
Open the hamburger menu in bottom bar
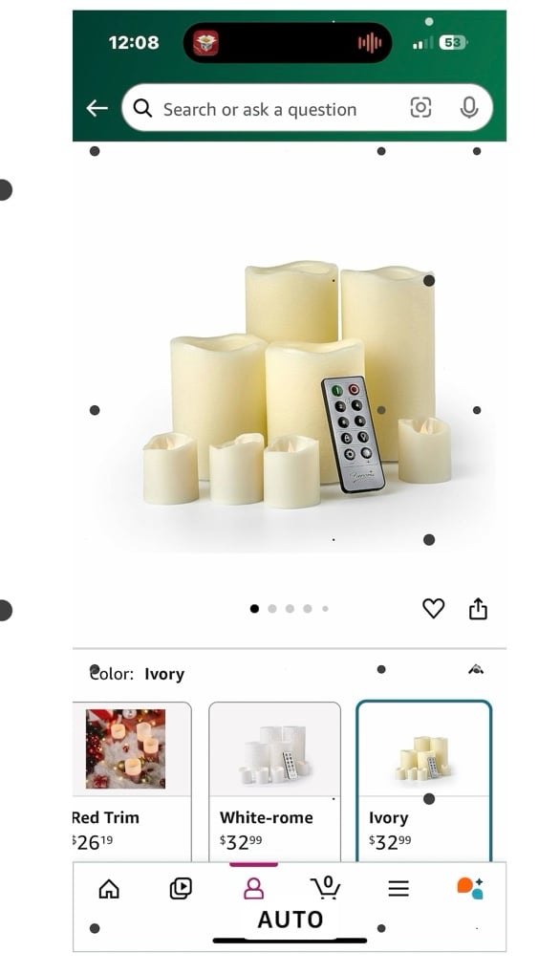pos(398,888)
